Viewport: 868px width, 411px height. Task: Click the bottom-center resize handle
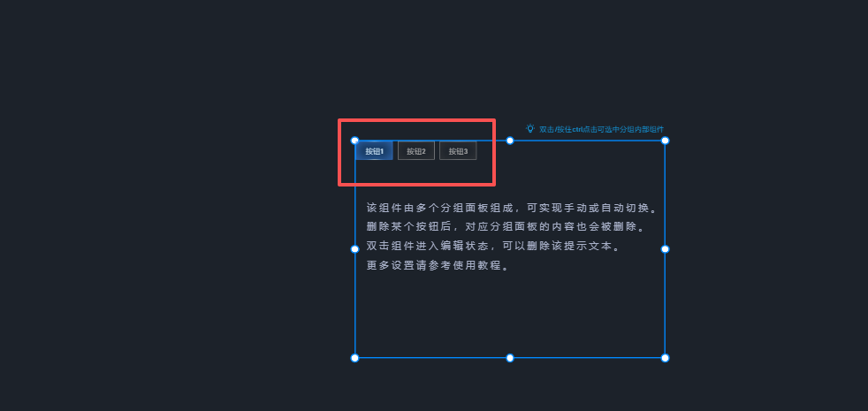click(x=510, y=358)
